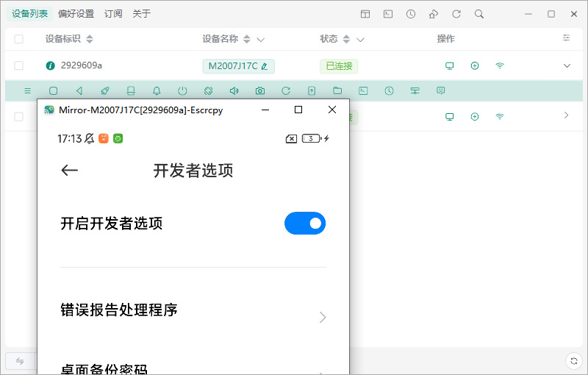Image resolution: width=588 pixels, height=375 pixels.
Task: Click wireless icon in second device row
Action: click(500, 117)
